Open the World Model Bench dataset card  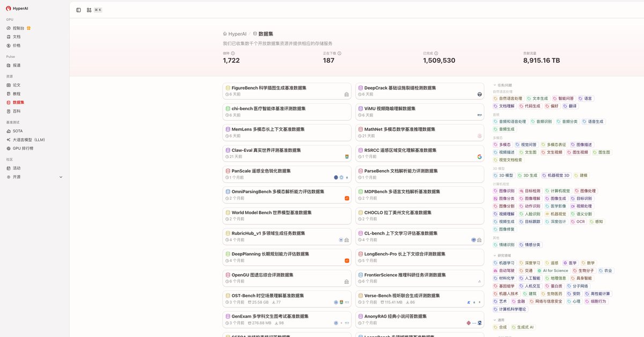(x=287, y=216)
